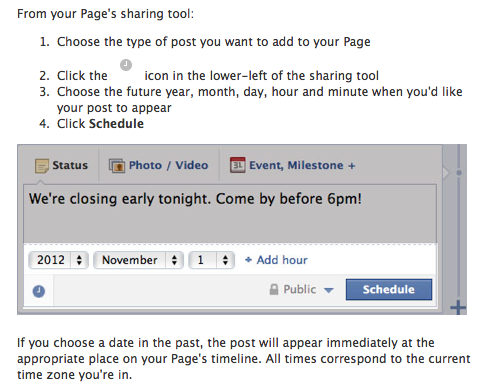This screenshot has width=495, height=388.
Task: Click the timeline dot marker at right
Action: (x=459, y=173)
